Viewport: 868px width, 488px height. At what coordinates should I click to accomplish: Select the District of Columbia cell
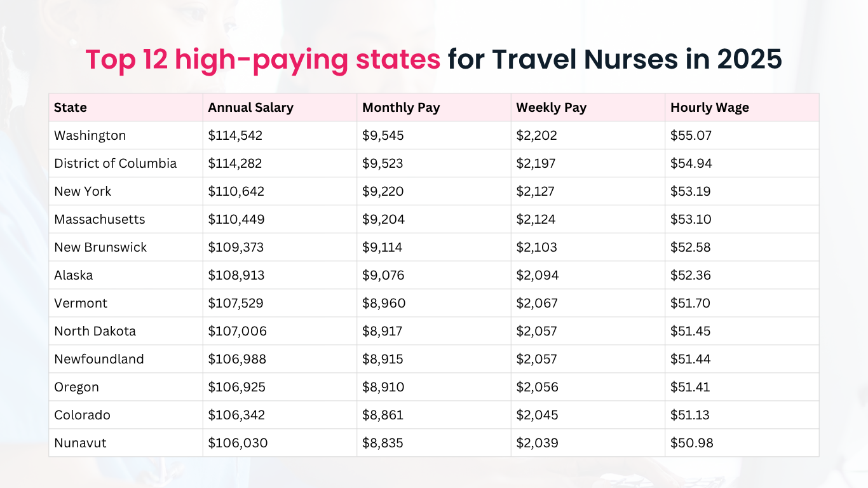coord(115,163)
